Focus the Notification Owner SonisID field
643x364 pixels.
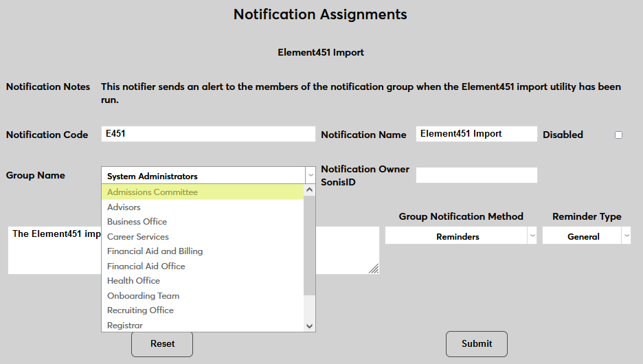pyautogui.click(x=477, y=175)
